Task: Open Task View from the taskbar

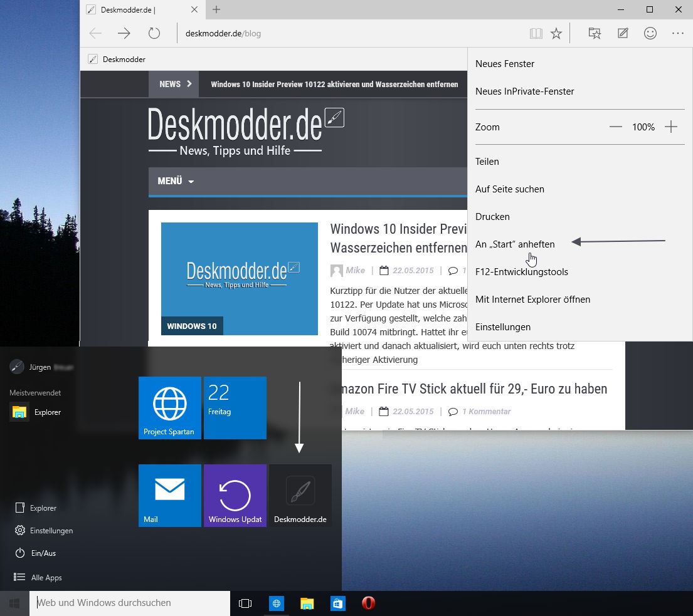Action: point(245,603)
